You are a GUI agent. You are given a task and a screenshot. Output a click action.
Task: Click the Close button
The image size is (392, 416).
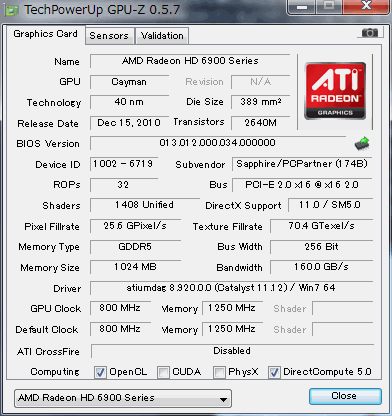click(x=345, y=396)
